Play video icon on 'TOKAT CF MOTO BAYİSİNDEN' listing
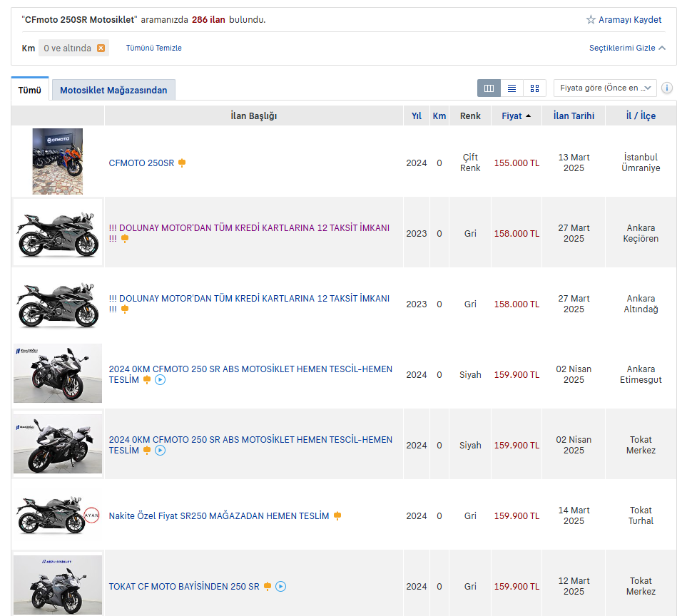The width and height of the screenshot is (687, 616). [281, 586]
